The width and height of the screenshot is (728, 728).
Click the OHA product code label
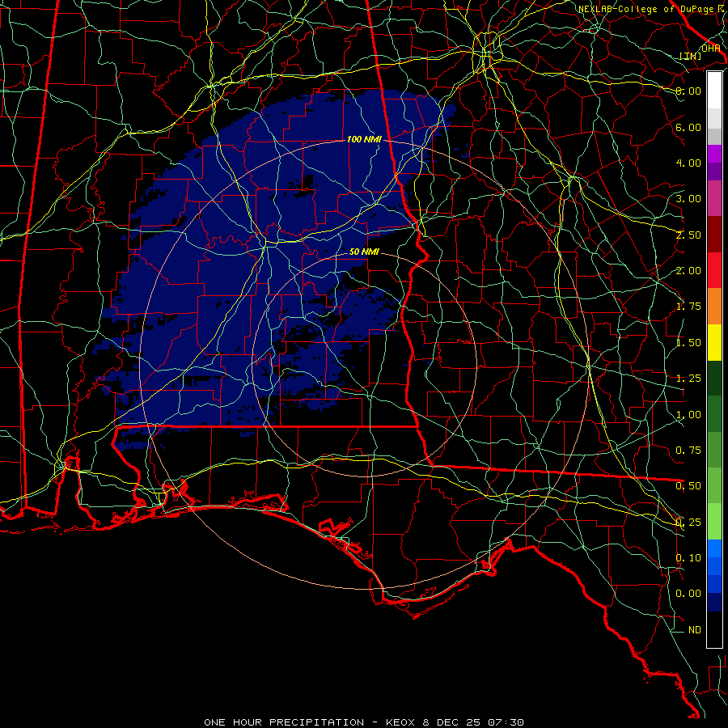tap(710, 49)
